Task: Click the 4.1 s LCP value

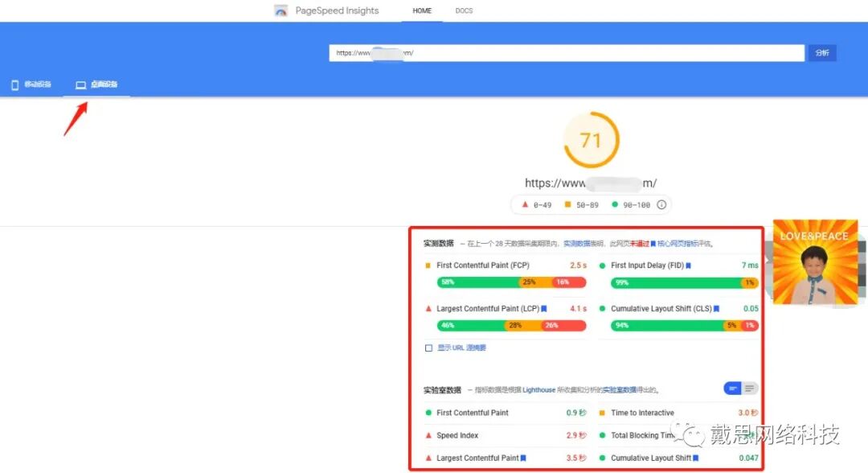Action: click(x=578, y=309)
